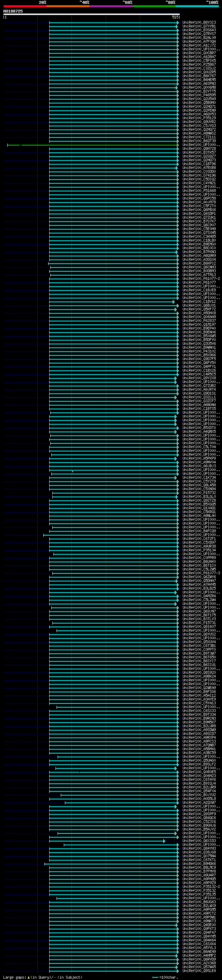Select hit UniRef100_P46595

click(x=199, y=95)
